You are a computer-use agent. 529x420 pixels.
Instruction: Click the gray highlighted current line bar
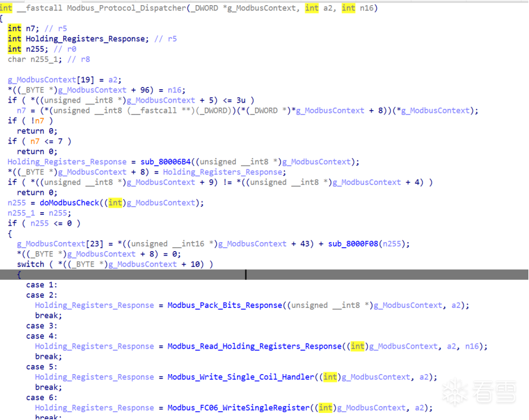382,274
